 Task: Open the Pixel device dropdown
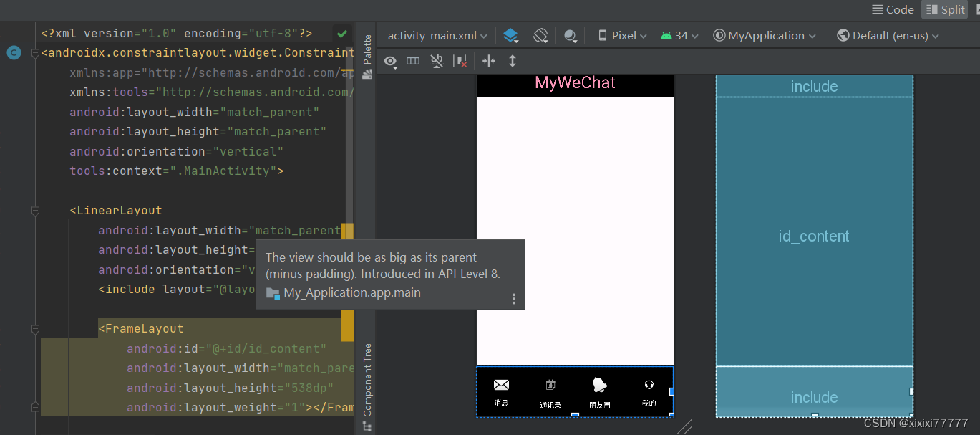[621, 35]
